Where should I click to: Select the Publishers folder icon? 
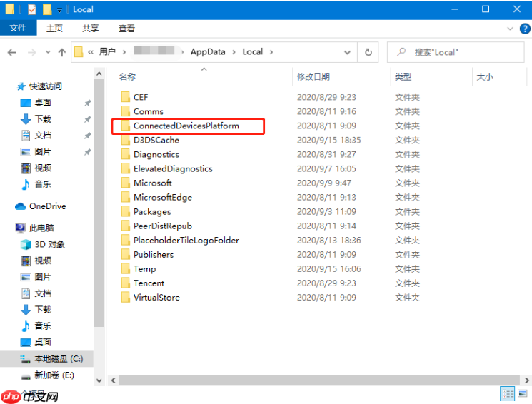(x=126, y=254)
